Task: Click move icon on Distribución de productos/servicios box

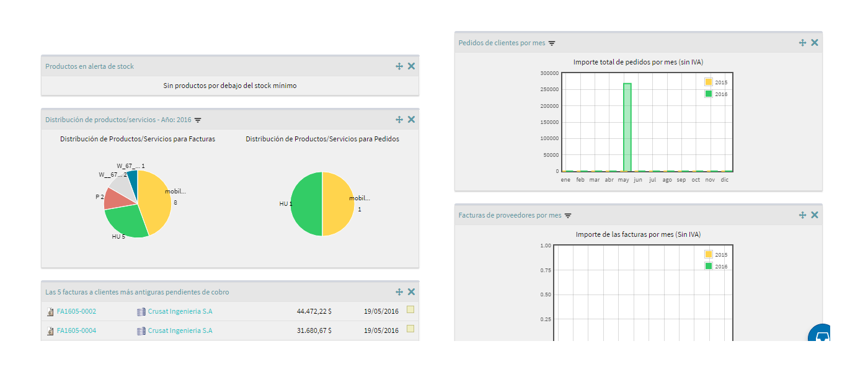Action: coord(399,120)
